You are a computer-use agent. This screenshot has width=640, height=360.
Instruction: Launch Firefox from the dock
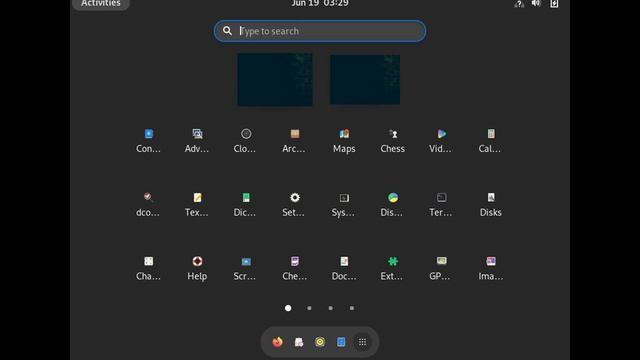coord(278,342)
